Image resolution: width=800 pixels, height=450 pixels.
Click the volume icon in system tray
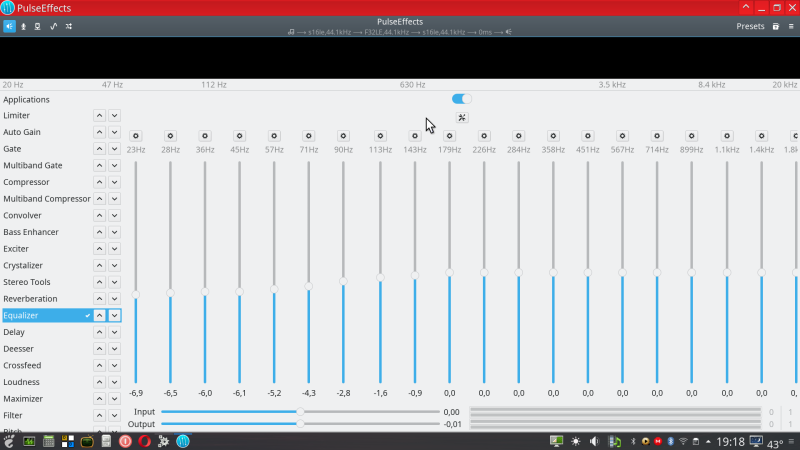pos(594,441)
